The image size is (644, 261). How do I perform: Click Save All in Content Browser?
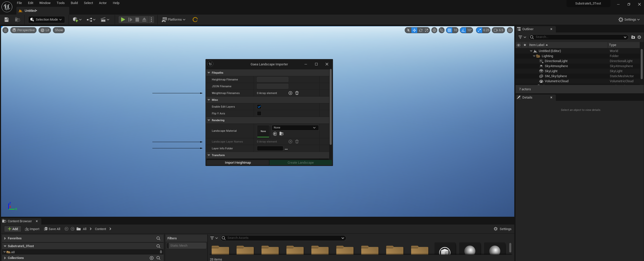[52, 229]
